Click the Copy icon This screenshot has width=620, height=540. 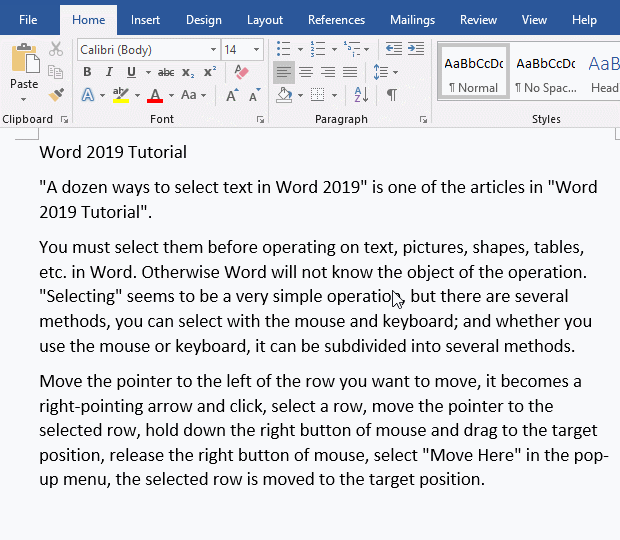[x=55, y=72]
